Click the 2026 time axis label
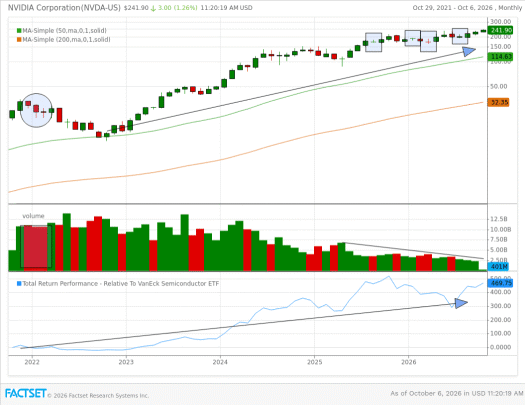 (x=408, y=362)
